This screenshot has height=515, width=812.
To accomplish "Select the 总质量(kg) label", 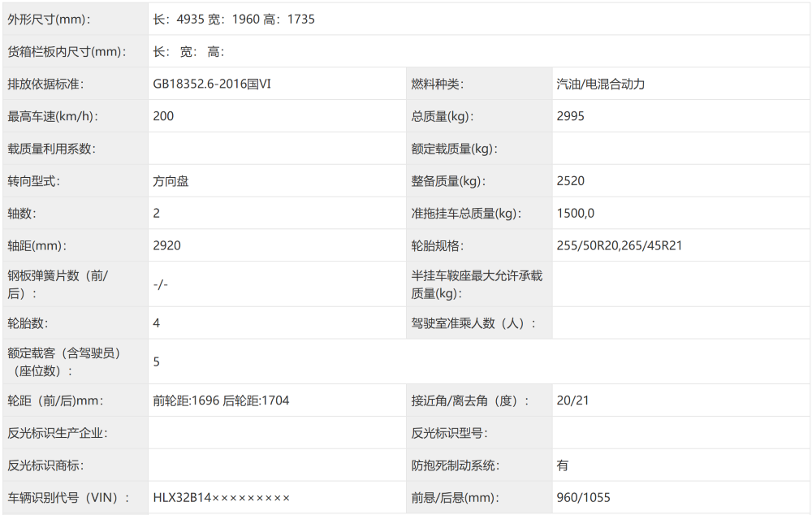I will [x=443, y=116].
